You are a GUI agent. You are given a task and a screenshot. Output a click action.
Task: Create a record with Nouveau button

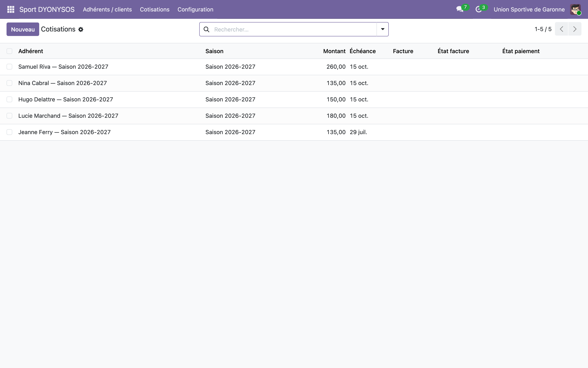click(23, 29)
